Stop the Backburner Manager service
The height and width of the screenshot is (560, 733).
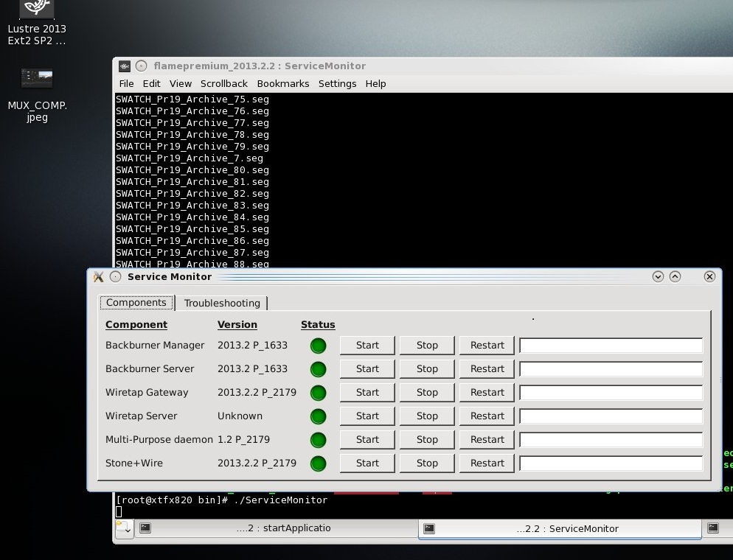click(427, 346)
